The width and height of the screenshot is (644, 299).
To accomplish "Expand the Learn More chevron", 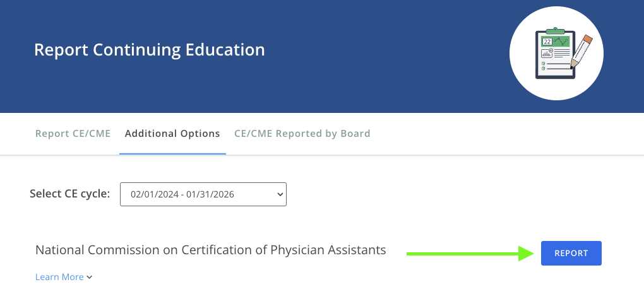I will [90, 277].
